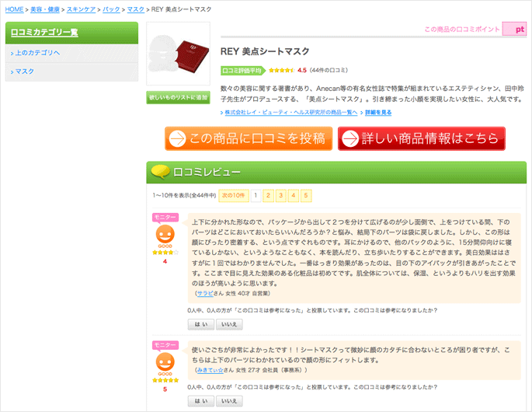Open 口コミカテゴリ一覧 sidebar header
The image size is (532, 412).
(44, 33)
